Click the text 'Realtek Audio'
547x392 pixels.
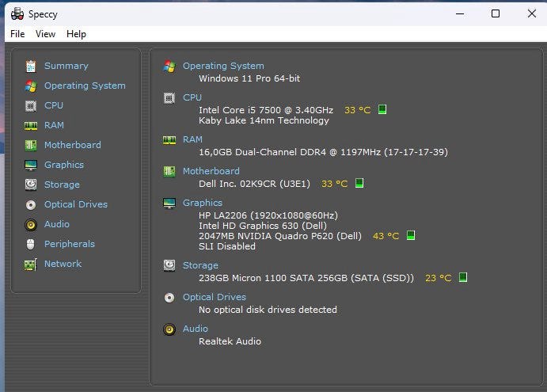230,341
